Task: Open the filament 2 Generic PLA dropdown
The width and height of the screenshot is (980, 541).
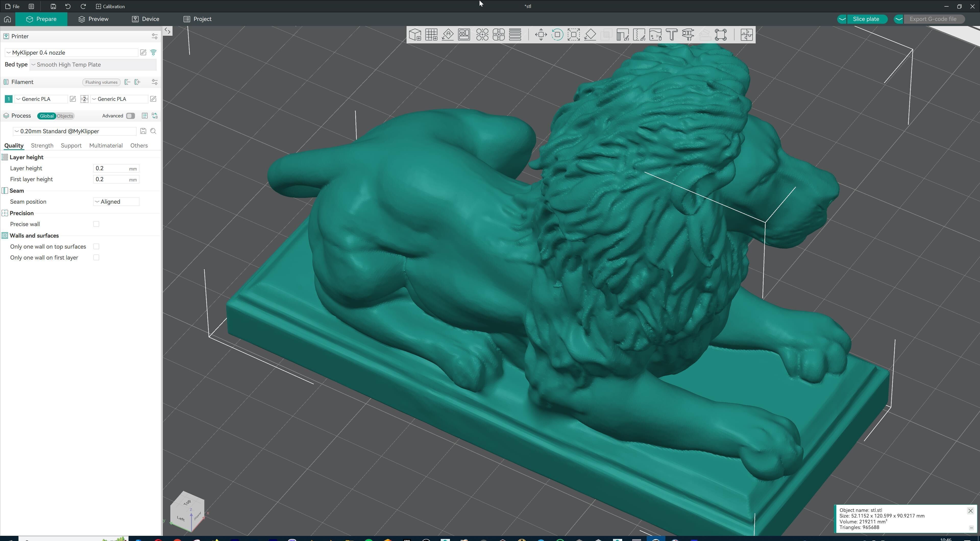Action: [x=119, y=99]
